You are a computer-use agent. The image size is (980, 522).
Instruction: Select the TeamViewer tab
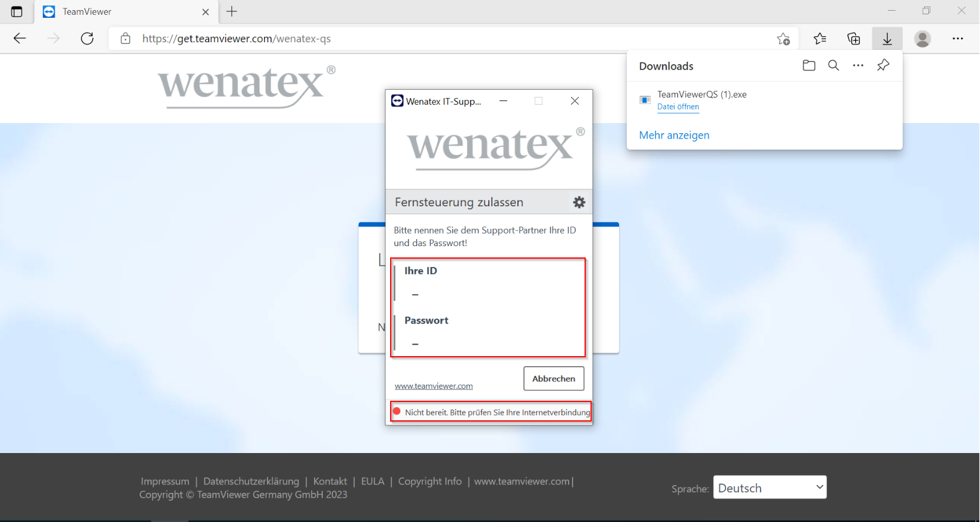point(127,12)
